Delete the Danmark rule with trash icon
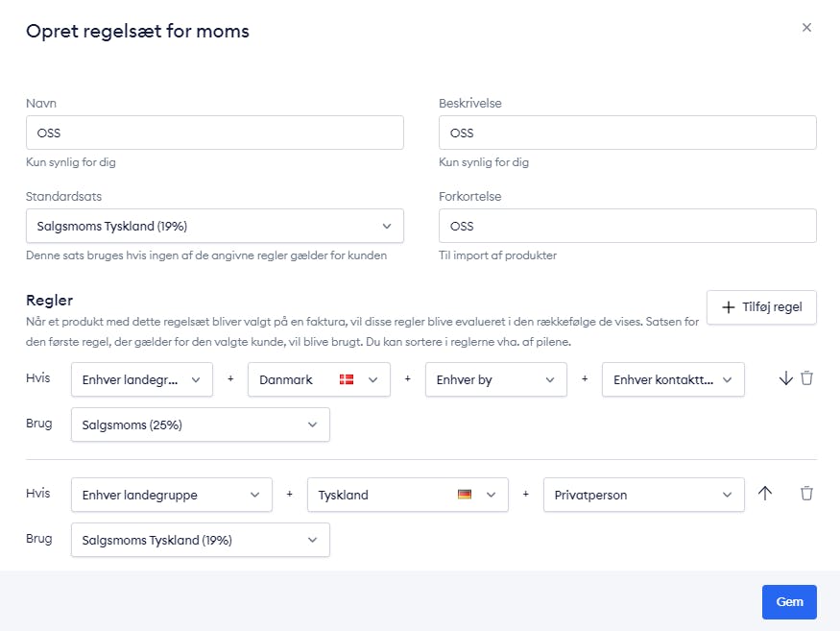840x631 pixels. 806,378
